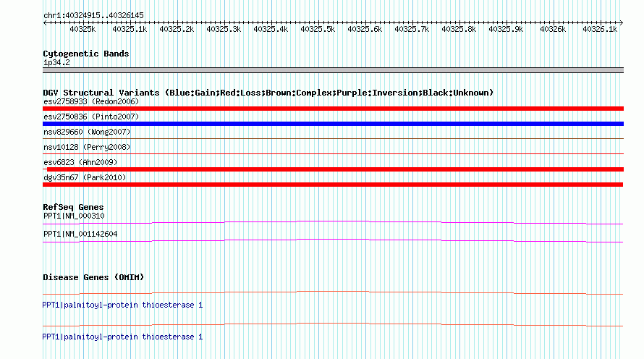The width and height of the screenshot is (644, 359).
Task: Click the upper orange OMIM gene line
Action: 333,293
